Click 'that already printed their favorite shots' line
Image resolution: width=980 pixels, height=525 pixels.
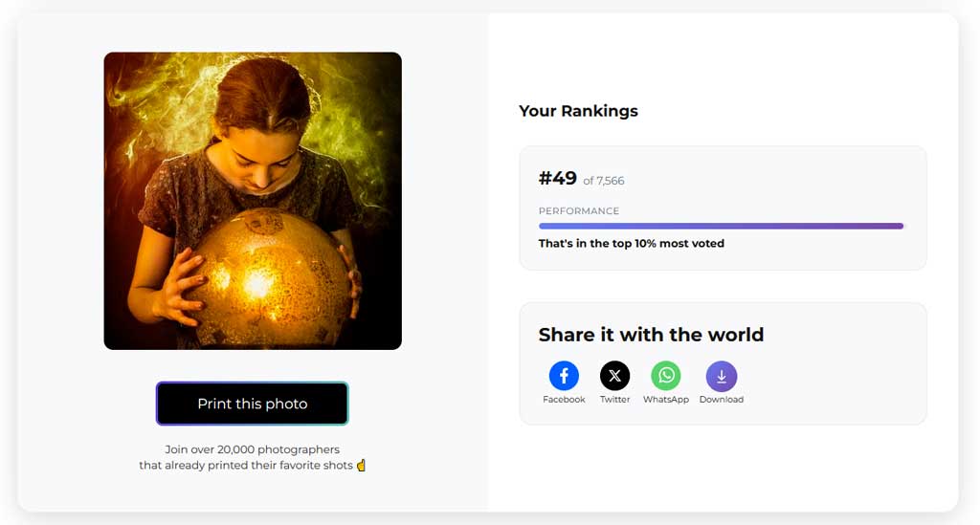tap(246, 466)
